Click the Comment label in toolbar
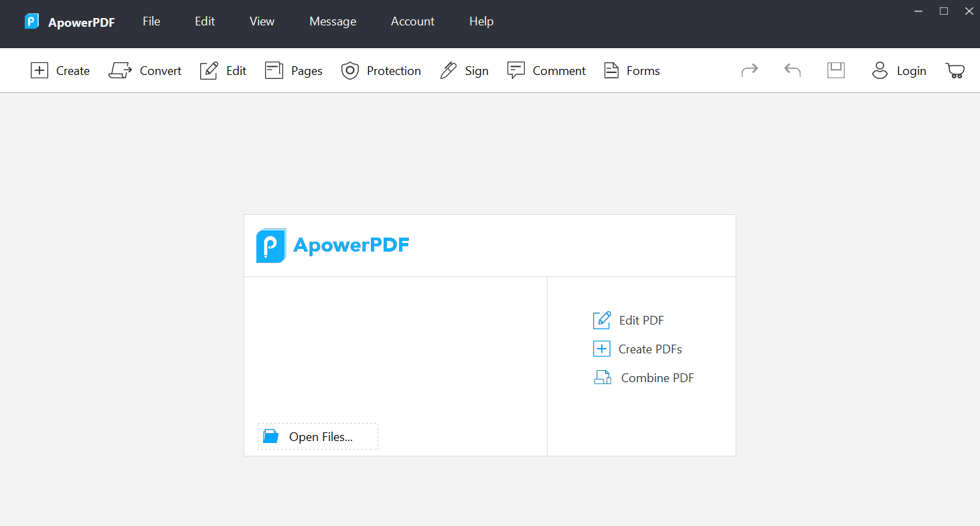Image resolution: width=980 pixels, height=526 pixels. [559, 71]
